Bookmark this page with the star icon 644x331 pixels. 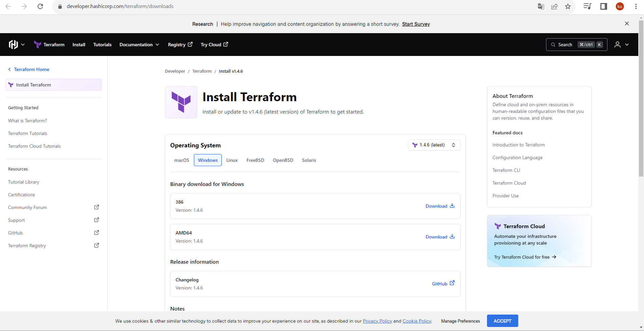[568, 6]
